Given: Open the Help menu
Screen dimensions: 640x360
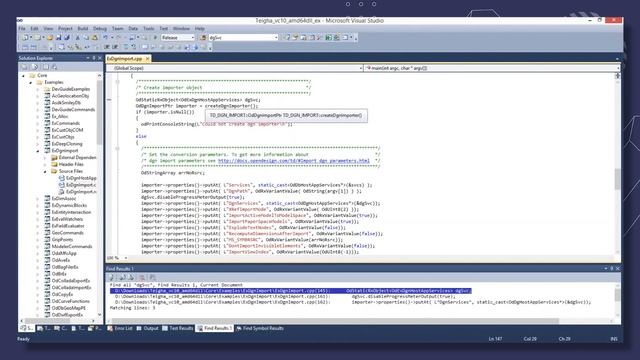Looking at the screenshot, I should point(200,29).
